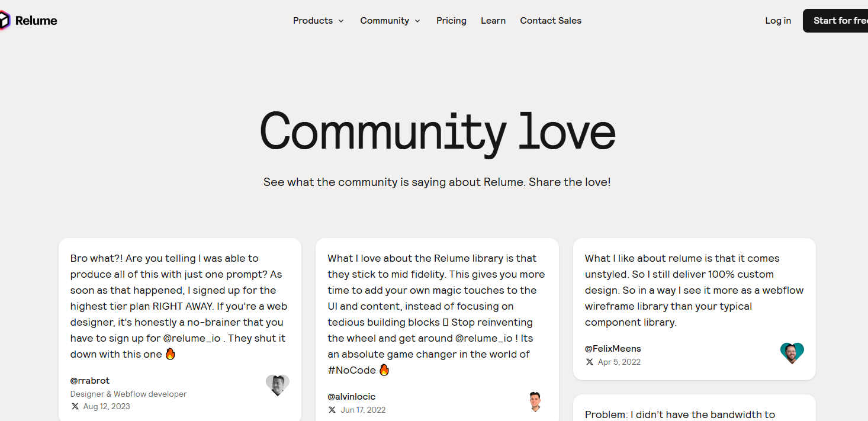Click the Designer & Webflow developer subtitle
The width and height of the screenshot is (868, 421).
coord(128,394)
